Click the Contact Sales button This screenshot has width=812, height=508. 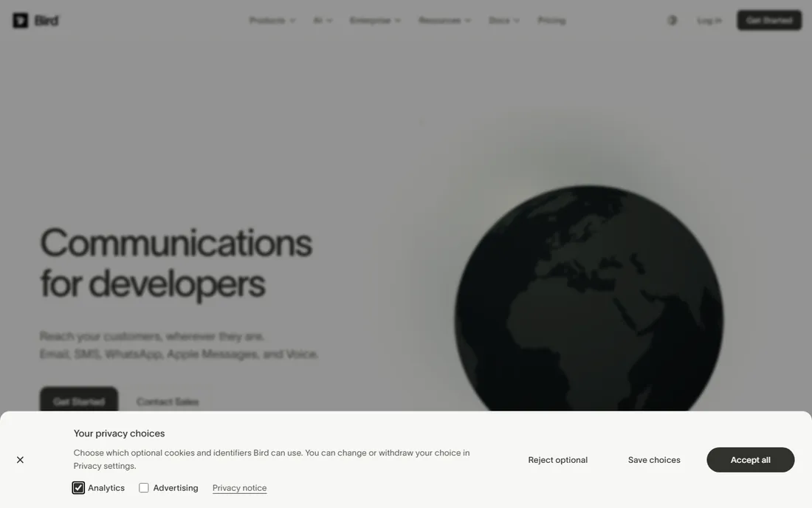(168, 402)
